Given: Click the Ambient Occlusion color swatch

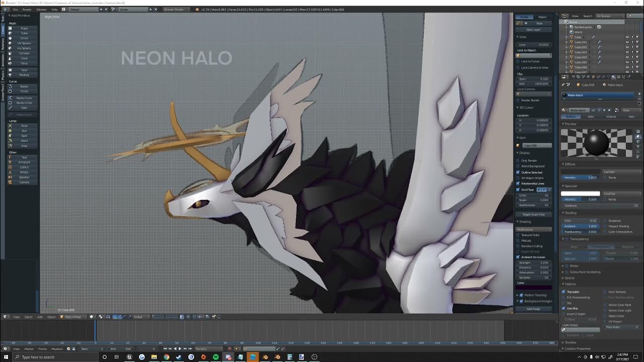Looking at the screenshot, I should 534,288.
